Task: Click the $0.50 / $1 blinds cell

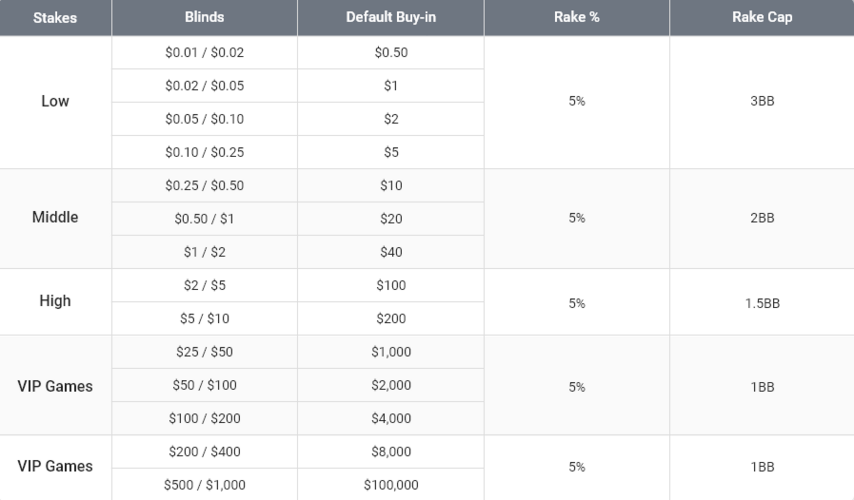Action: coord(204,218)
